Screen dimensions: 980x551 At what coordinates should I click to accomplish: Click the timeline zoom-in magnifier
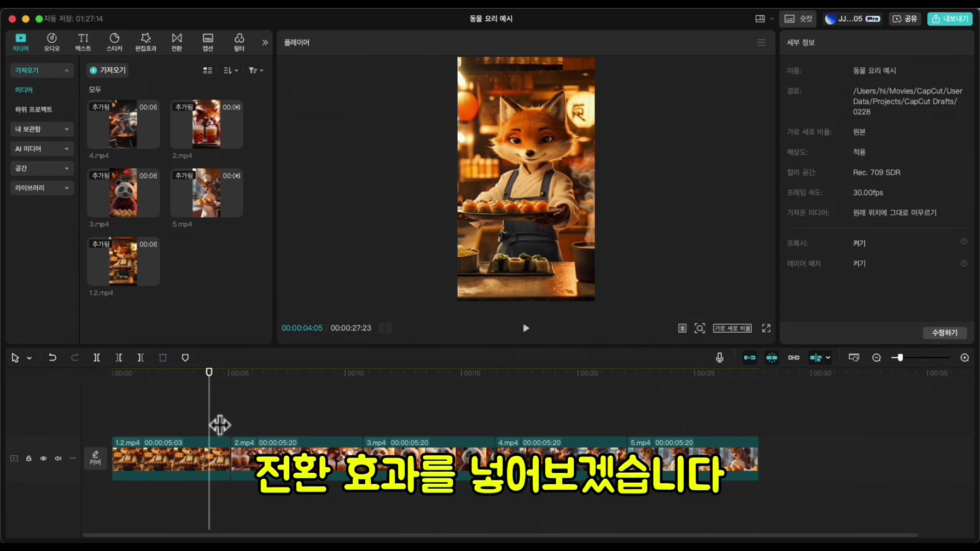tap(965, 357)
